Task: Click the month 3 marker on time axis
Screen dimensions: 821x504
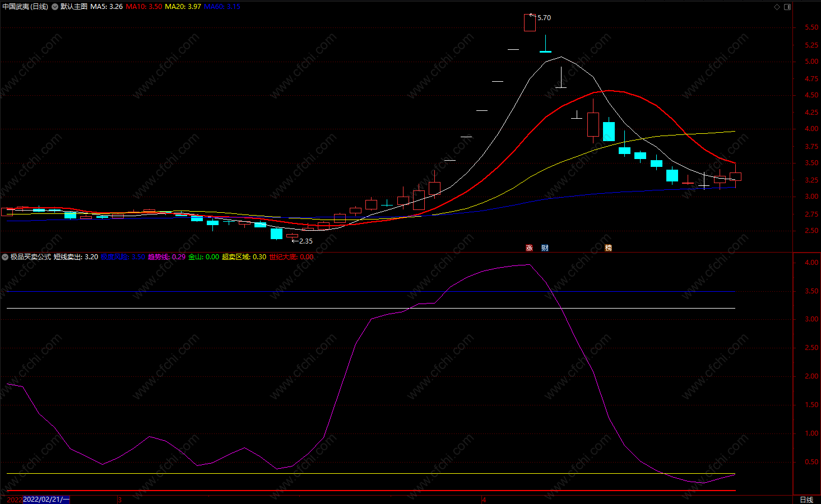Action: click(x=119, y=500)
